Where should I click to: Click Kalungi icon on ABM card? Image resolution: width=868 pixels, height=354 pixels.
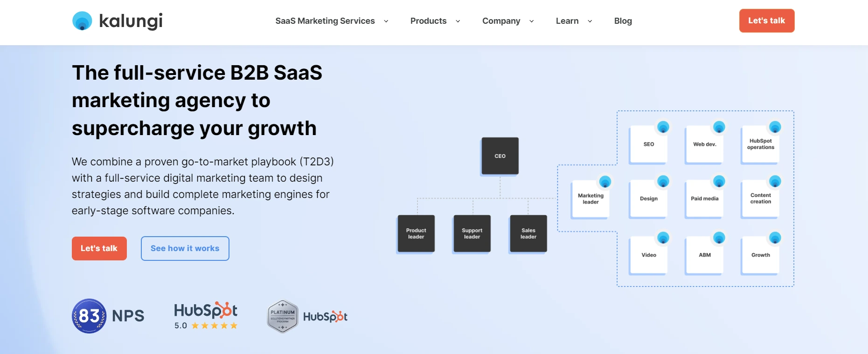tap(719, 238)
